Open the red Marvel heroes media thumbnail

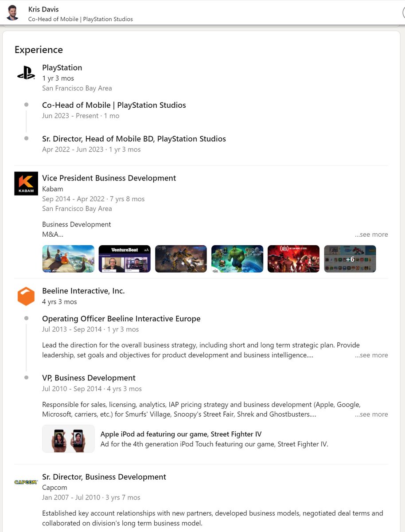293,259
